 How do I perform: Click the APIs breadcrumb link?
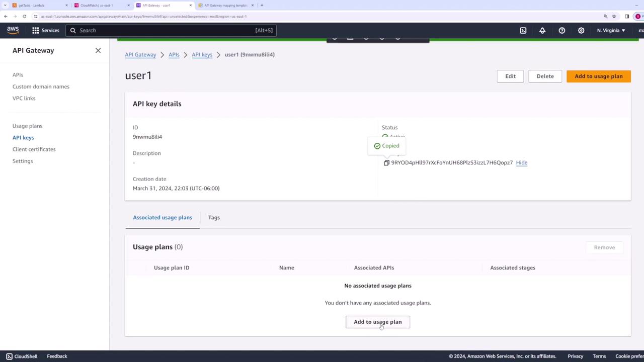(x=174, y=54)
